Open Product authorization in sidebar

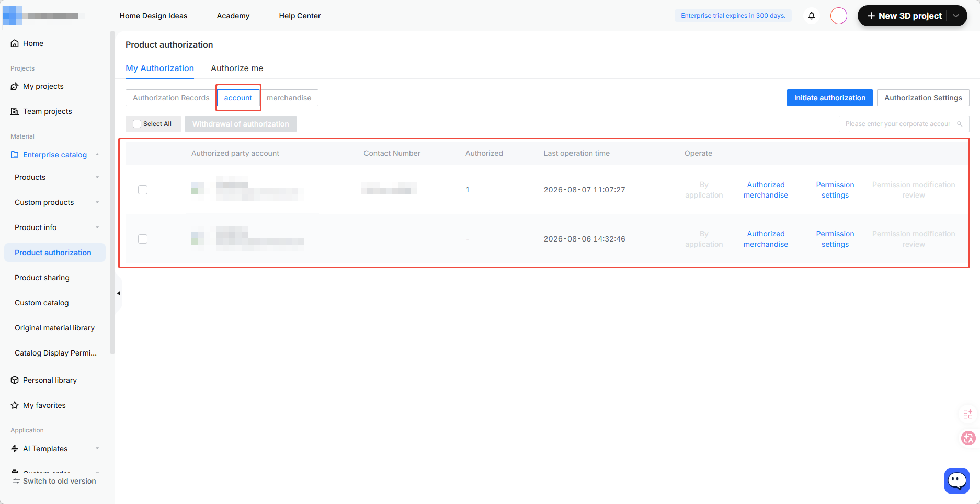[x=55, y=253]
